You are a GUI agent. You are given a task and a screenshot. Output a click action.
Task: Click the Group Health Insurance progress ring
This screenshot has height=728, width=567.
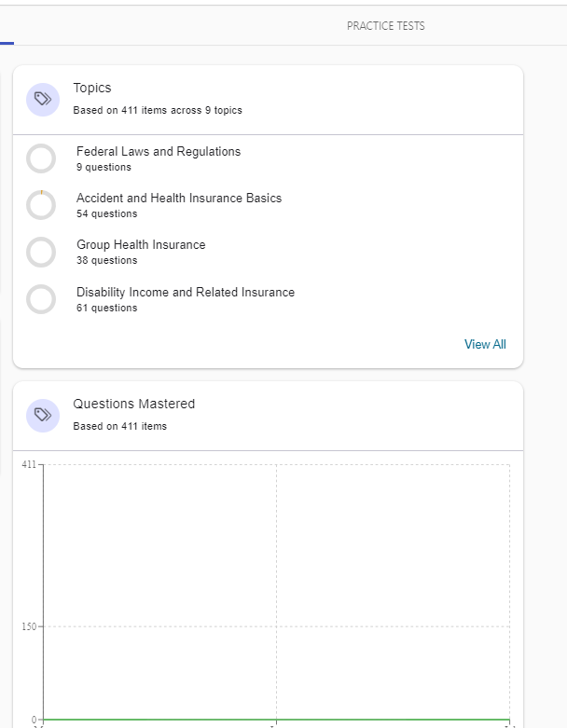(41, 252)
